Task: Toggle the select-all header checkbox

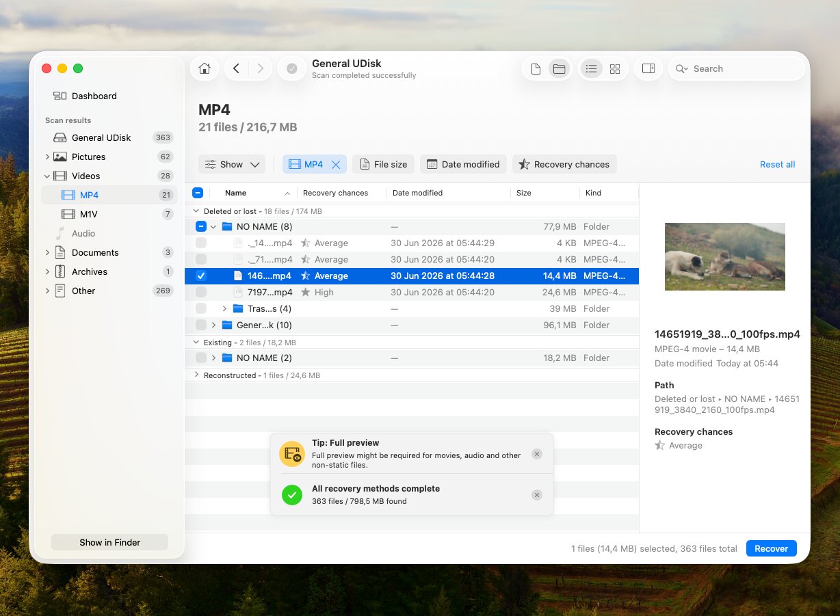Action: pyautogui.click(x=198, y=193)
